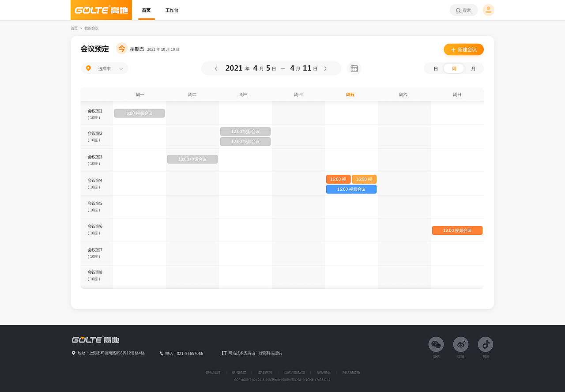Click the 法律声明 footer link
The height and width of the screenshot is (392, 565).
pyautogui.click(x=265, y=373)
